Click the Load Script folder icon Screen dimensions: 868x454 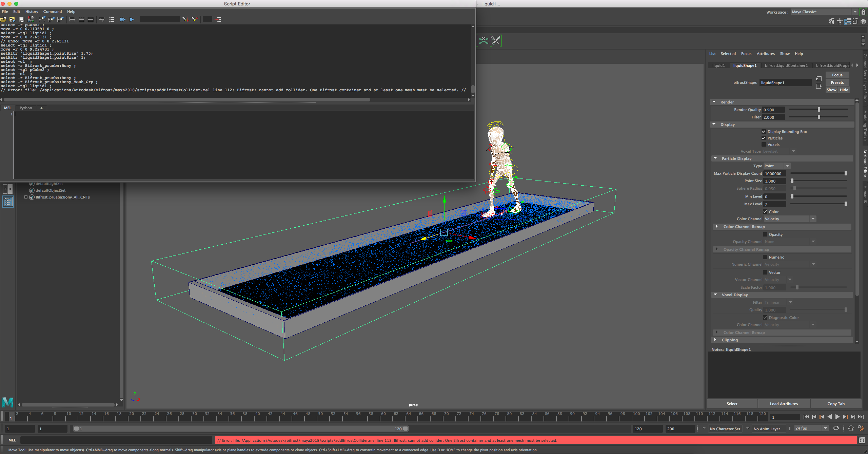point(3,19)
